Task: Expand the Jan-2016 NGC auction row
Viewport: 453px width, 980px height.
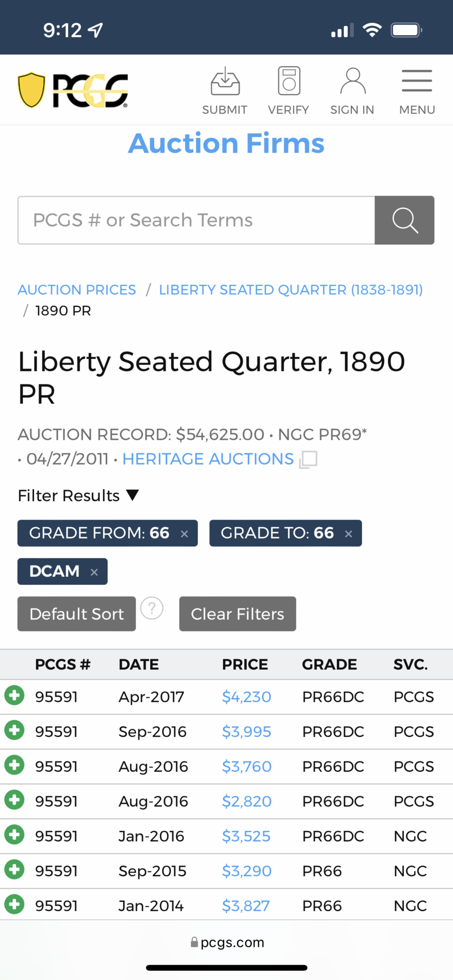Action: pos(14,835)
